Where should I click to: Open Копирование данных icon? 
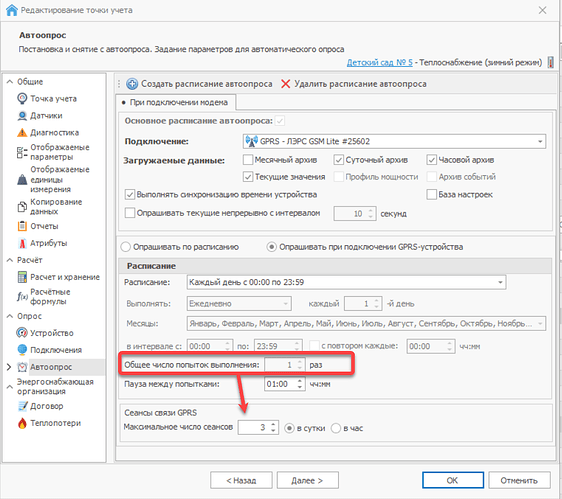pyautogui.click(x=22, y=206)
